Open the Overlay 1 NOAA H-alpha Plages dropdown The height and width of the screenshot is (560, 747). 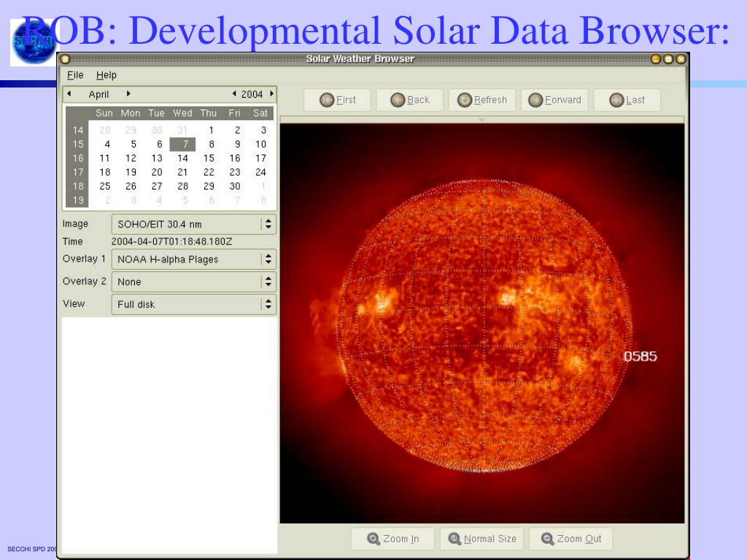click(193, 260)
